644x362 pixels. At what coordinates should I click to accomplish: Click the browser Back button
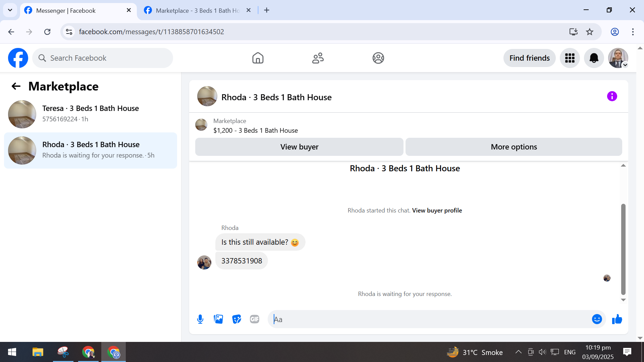pos(11,32)
